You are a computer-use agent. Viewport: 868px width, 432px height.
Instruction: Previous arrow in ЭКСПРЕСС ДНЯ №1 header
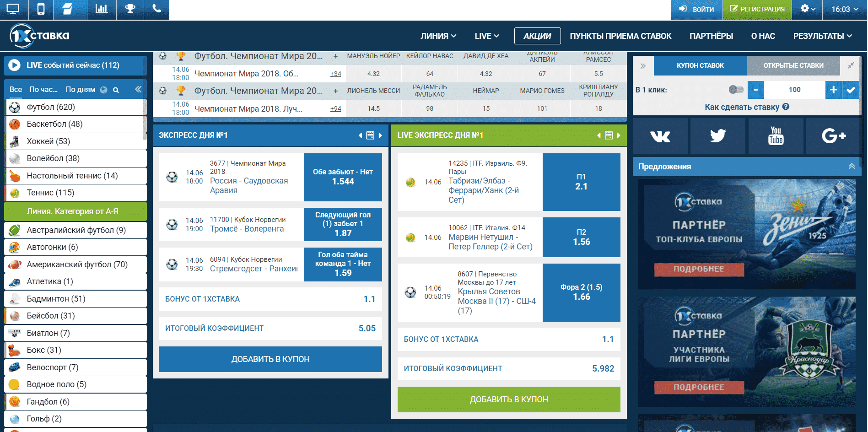[360, 135]
